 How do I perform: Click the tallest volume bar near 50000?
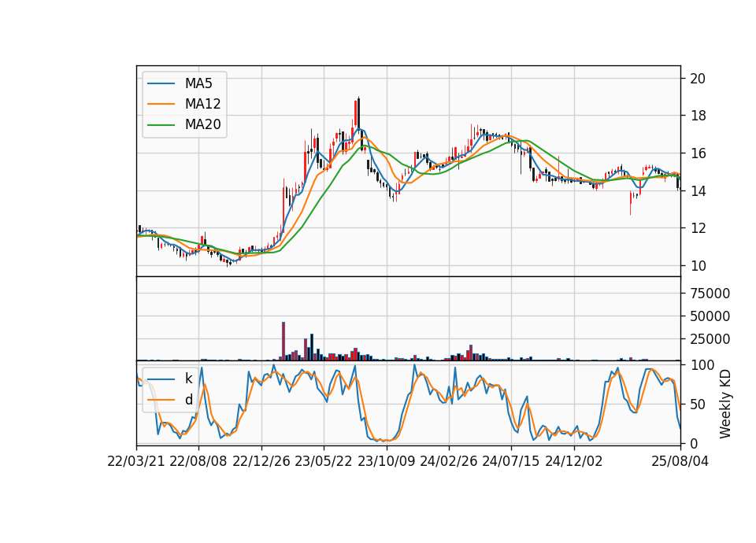click(x=283, y=341)
